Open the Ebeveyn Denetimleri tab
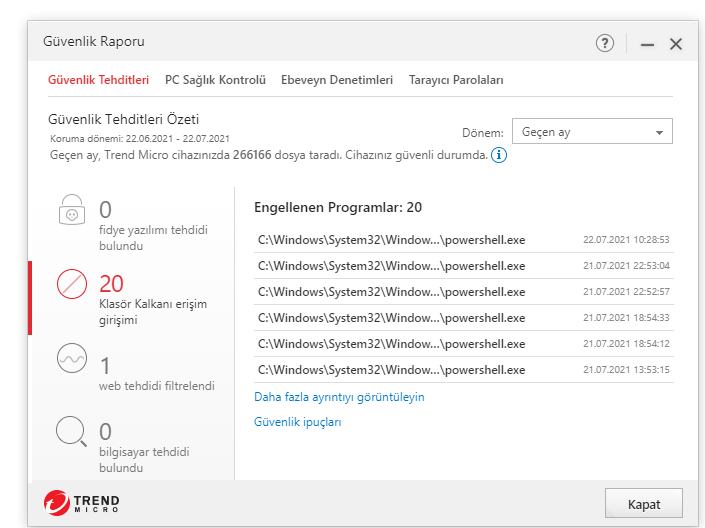Image resolution: width=705 pixels, height=528 pixels. (337, 80)
